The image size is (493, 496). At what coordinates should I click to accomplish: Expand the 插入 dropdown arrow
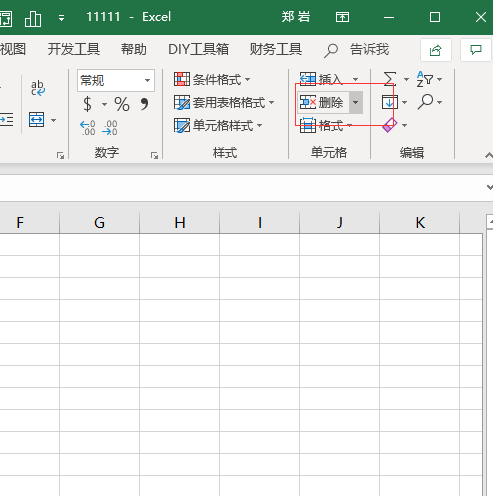pyautogui.click(x=356, y=79)
